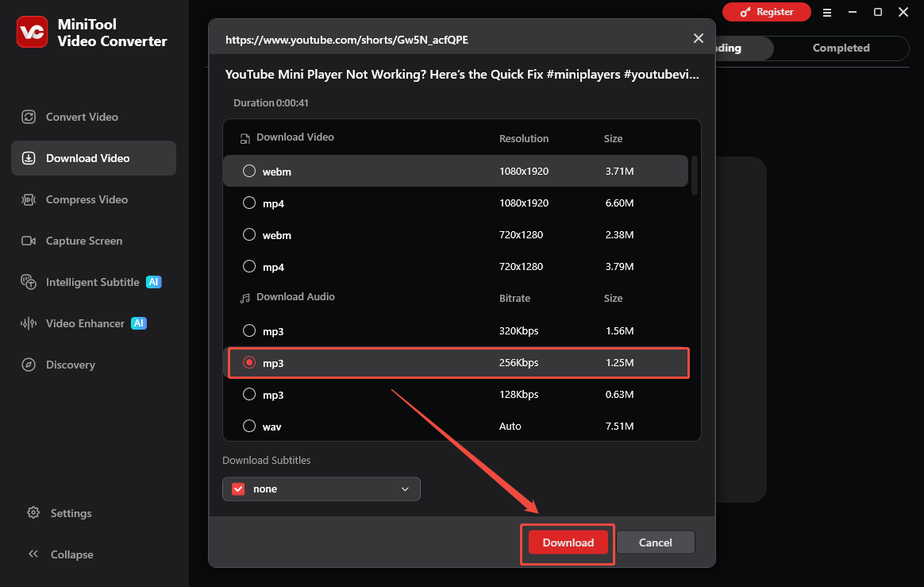Select mp4 1080x1920 radio button

(249, 203)
